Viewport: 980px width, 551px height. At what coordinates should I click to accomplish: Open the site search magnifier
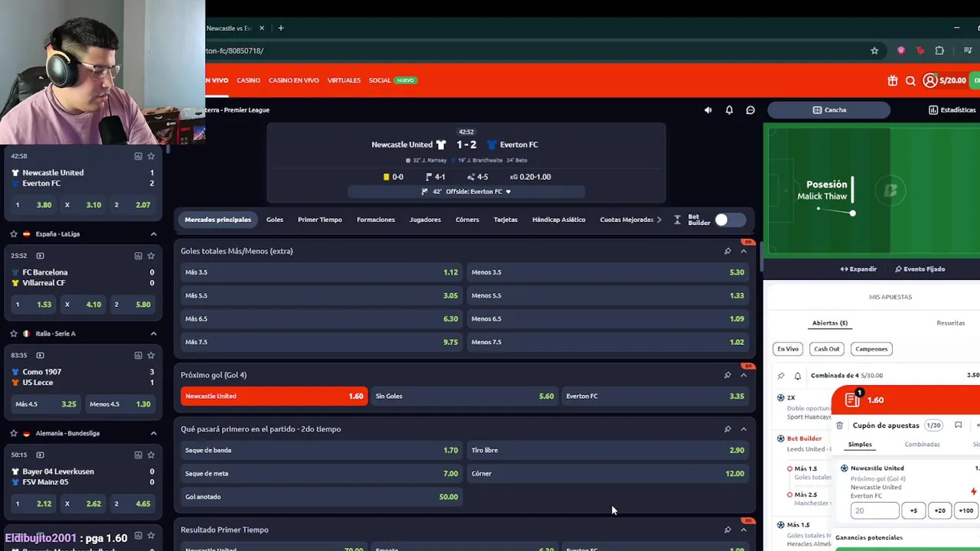[910, 80]
